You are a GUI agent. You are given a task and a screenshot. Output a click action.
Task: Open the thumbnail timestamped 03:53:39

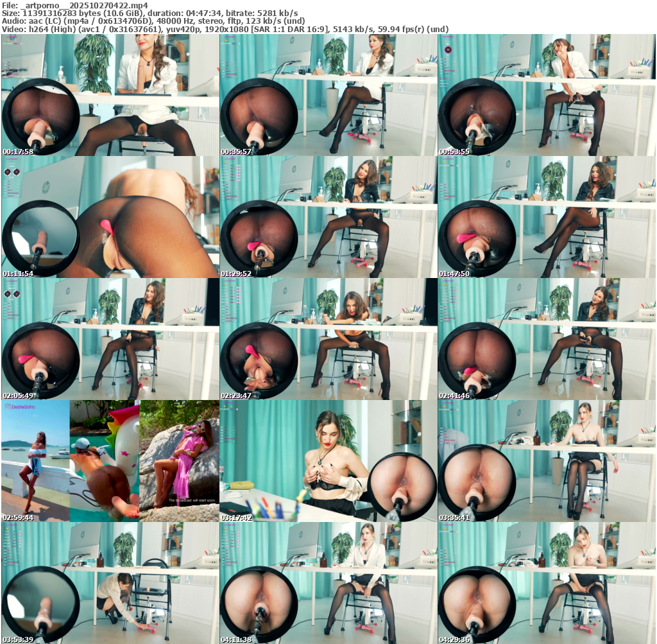tap(110, 583)
